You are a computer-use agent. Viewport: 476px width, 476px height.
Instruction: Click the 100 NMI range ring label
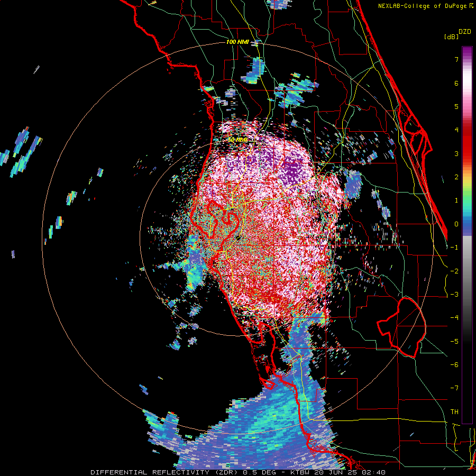pos(237,42)
